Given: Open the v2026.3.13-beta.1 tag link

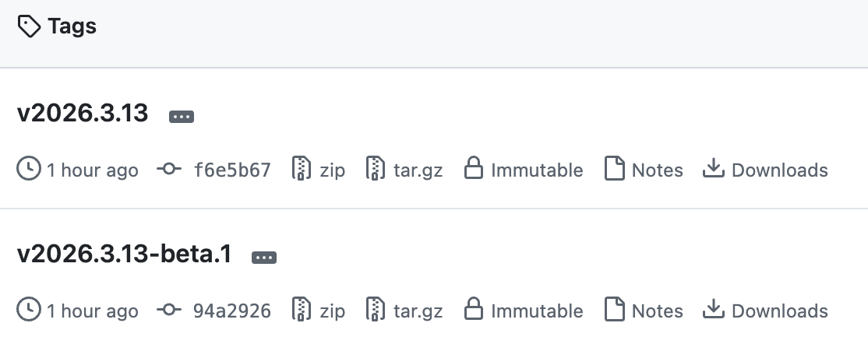Looking at the screenshot, I should point(125,254).
